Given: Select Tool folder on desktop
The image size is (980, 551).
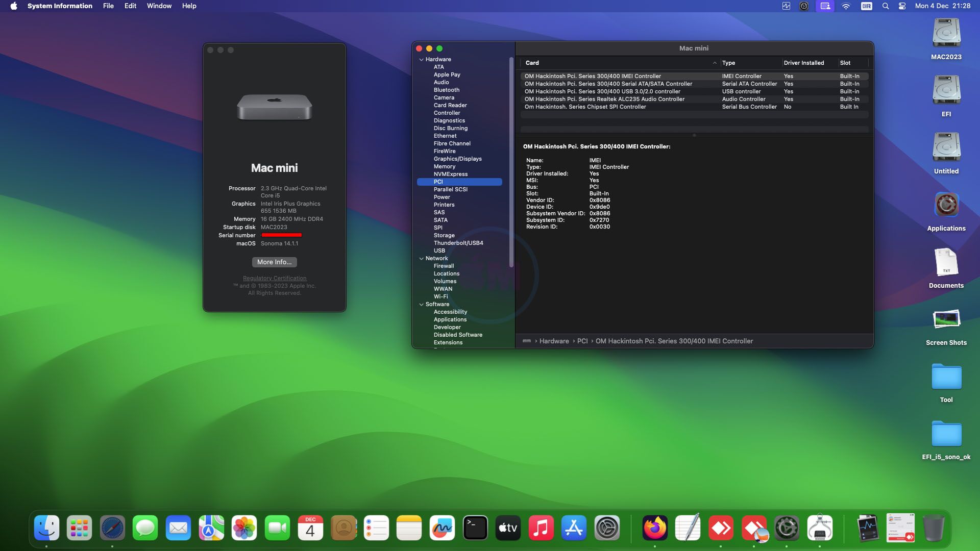Looking at the screenshot, I should click(946, 383).
